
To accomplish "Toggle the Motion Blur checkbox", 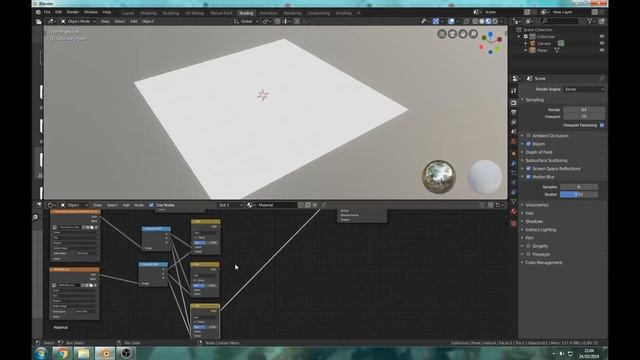I will coord(529,177).
